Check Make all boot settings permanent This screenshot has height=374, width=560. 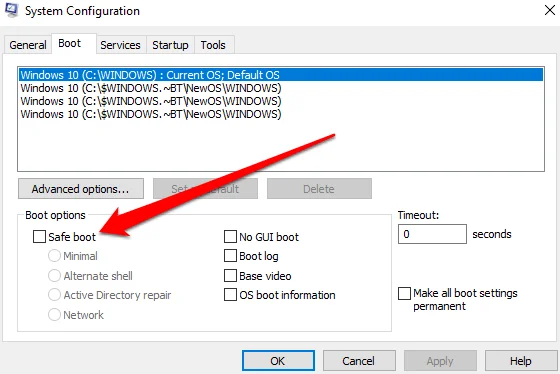pos(404,294)
